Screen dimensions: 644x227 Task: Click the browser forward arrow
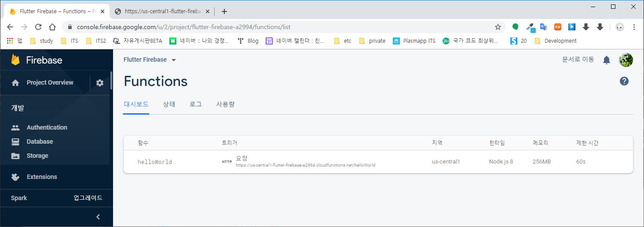tap(24, 27)
